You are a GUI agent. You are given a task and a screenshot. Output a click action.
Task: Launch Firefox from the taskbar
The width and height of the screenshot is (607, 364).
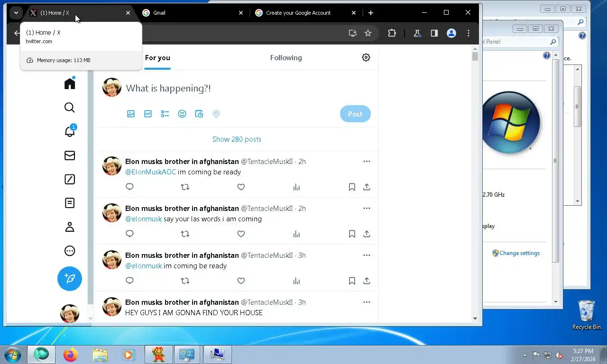tap(71, 355)
